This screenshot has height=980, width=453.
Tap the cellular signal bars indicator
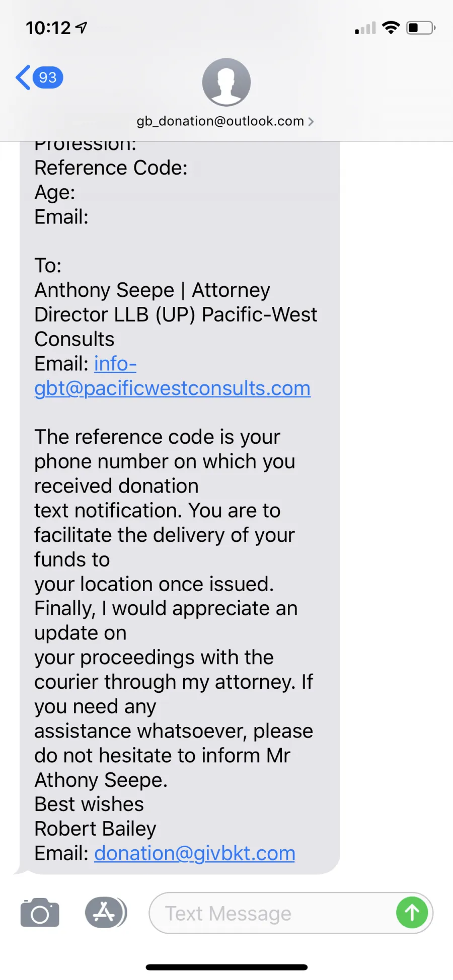point(365,28)
